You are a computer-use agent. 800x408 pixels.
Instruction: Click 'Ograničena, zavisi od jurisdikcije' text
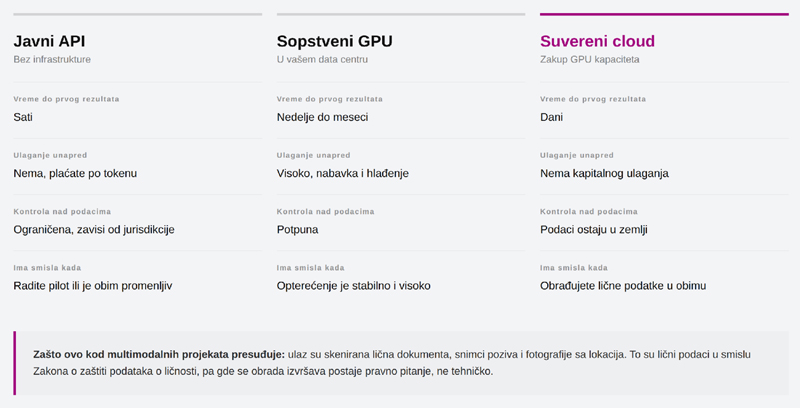tap(94, 230)
